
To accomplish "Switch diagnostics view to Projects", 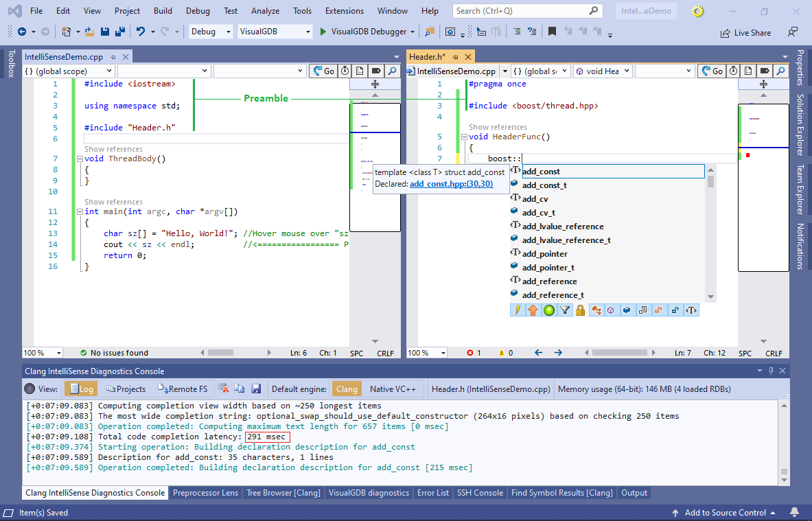I will tap(126, 389).
